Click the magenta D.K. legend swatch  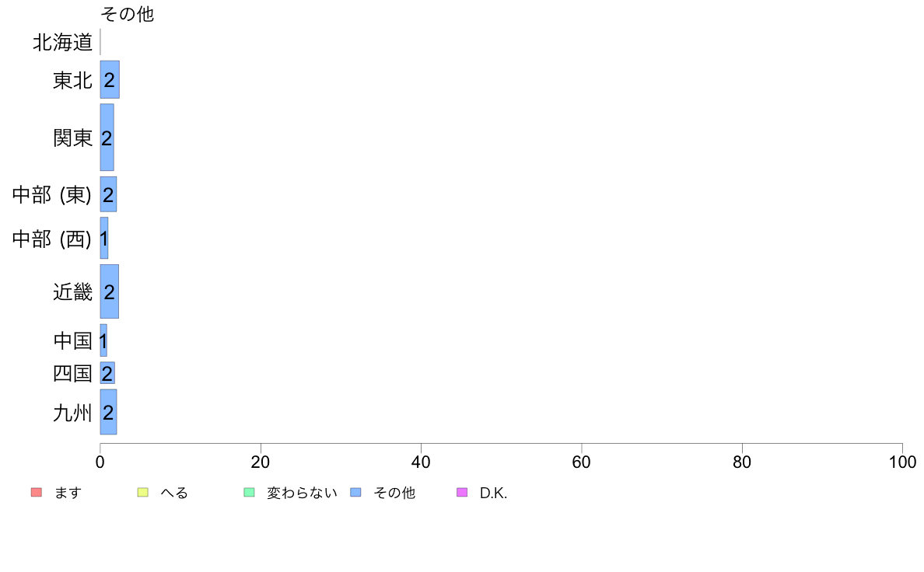(x=462, y=493)
